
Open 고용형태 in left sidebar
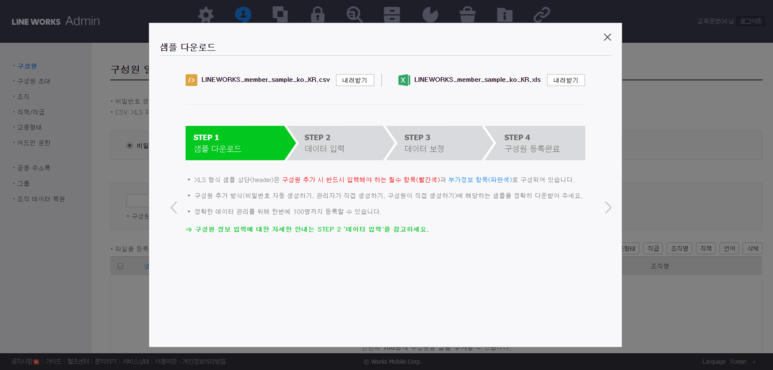30,127
